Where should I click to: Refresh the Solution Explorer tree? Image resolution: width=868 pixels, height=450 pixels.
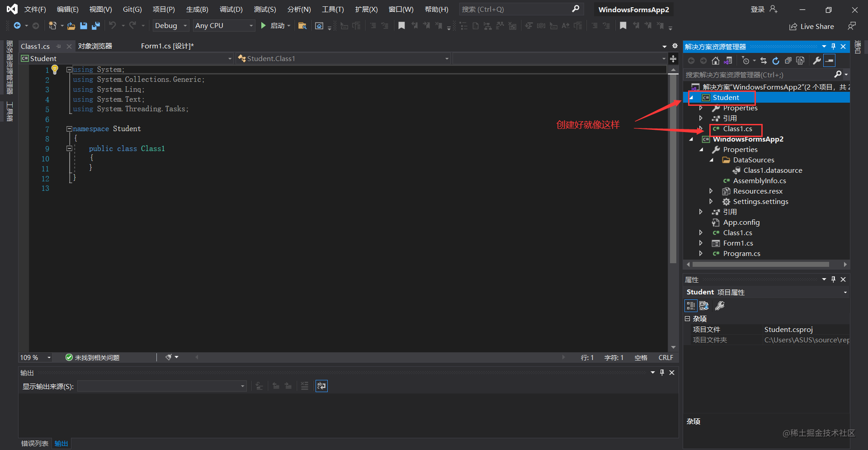click(x=776, y=61)
